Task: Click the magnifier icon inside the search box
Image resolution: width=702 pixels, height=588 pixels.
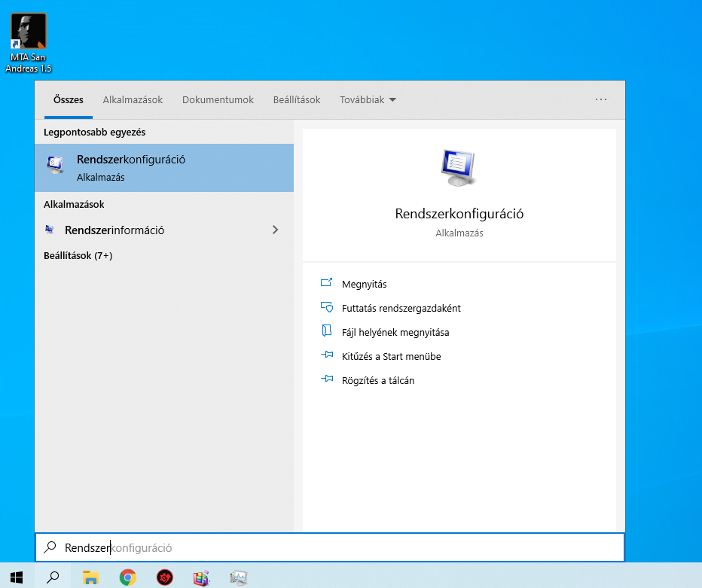Action: 50,547
